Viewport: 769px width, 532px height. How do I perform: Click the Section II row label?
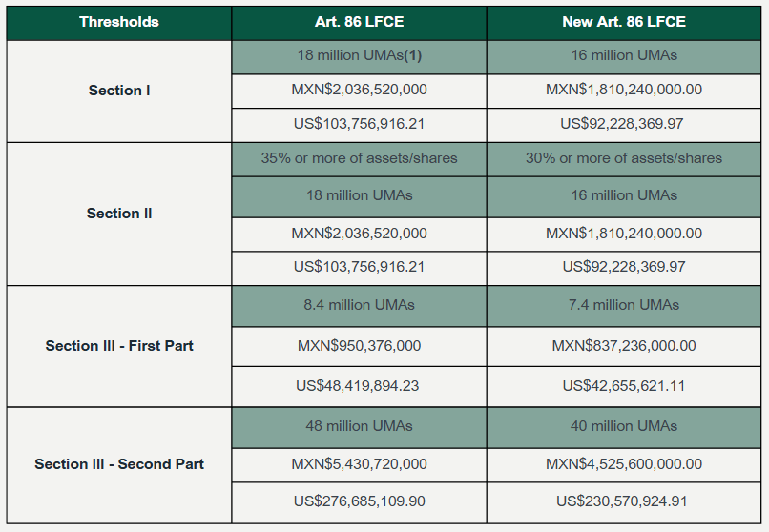(119, 214)
